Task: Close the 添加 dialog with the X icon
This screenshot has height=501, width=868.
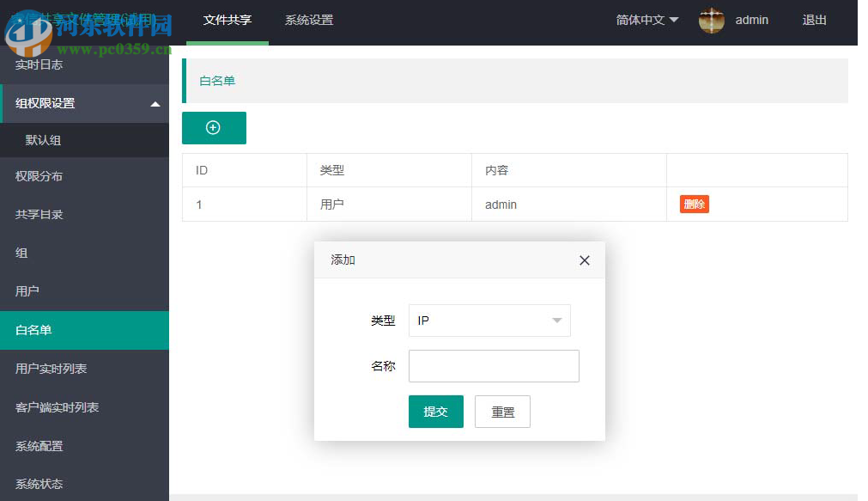Action: click(585, 260)
